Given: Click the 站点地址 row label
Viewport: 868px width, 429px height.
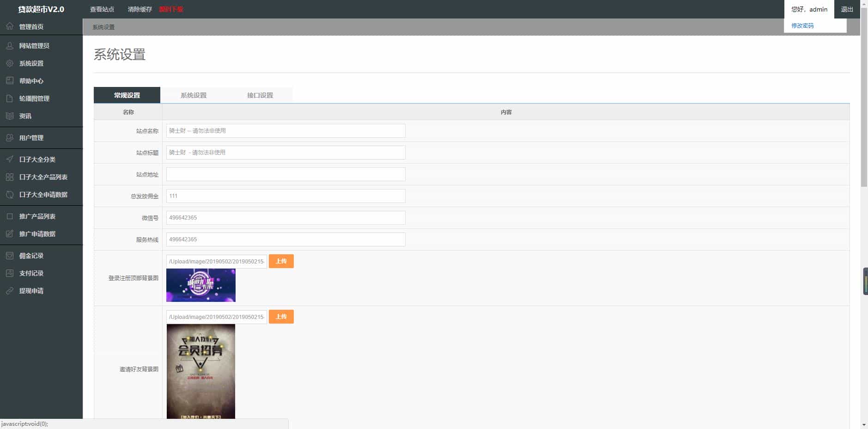Looking at the screenshot, I should click(147, 175).
